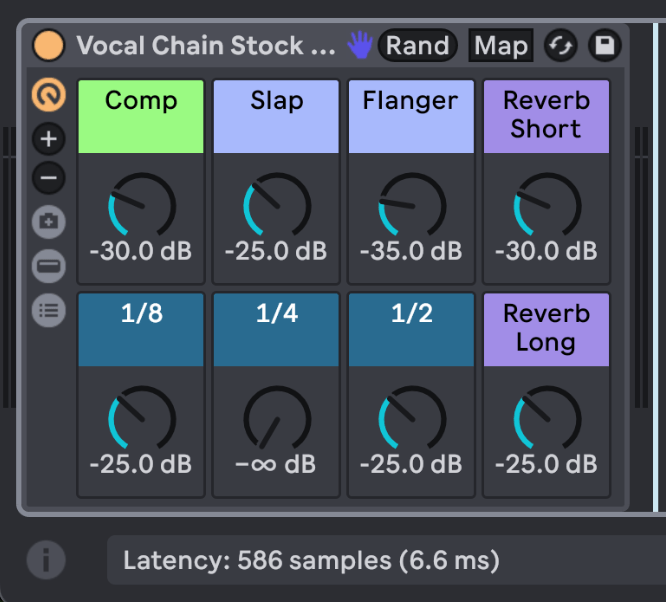The image size is (666, 602).
Task: Click the Reverb Short macro title
Action: (x=546, y=116)
